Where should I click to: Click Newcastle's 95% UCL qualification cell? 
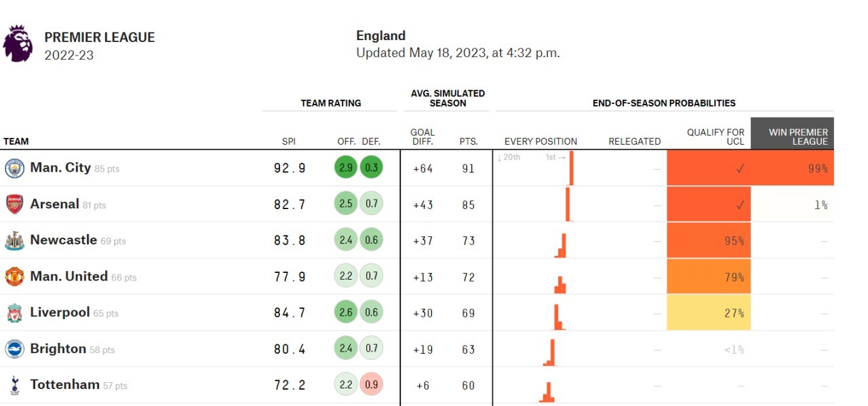(x=709, y=240)
